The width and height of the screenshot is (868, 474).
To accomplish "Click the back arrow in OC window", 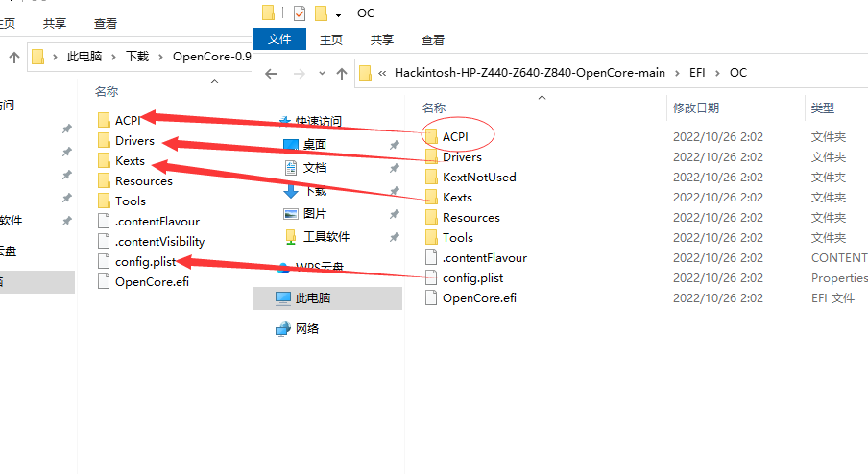I will point(272,74).
